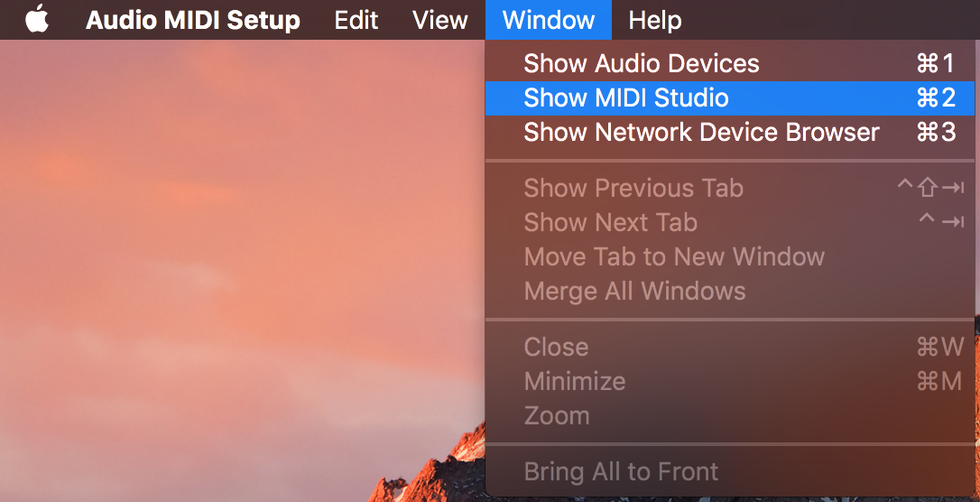980x502 pixels.
Task: Open the Audio MIDI Setup application menu
Action: pyautogui.click(x=192, y=20)
